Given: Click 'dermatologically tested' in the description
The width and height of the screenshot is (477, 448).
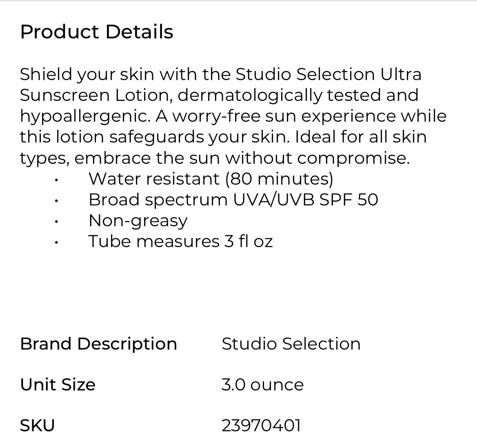Looking at the screenshot, I should (x=279, y=96).
